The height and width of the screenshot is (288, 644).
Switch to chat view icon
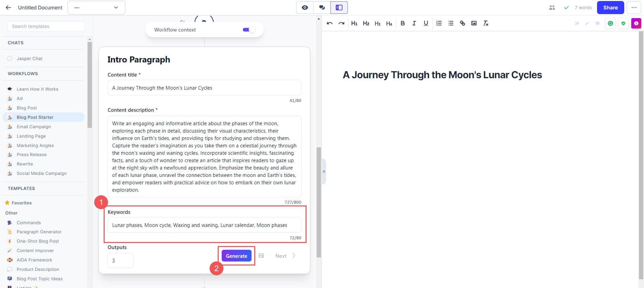click(x=322, y=7)
